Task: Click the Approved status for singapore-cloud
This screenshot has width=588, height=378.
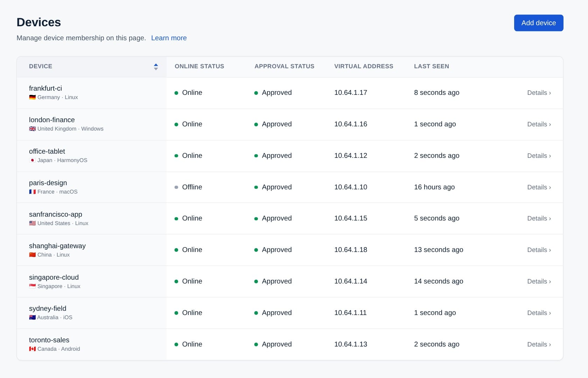Action: pos(273,281)
